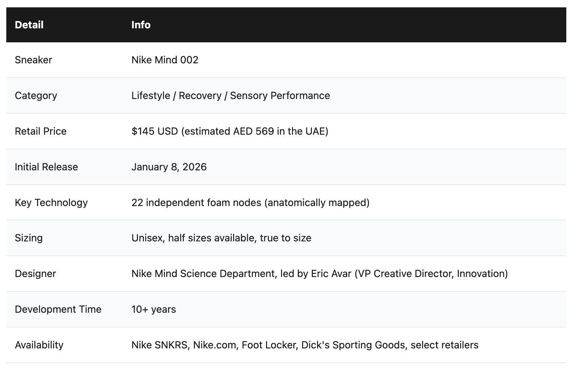588x368 pixels.
Task: Select the "Retail Price" label
Action: [x=41, y=131]
